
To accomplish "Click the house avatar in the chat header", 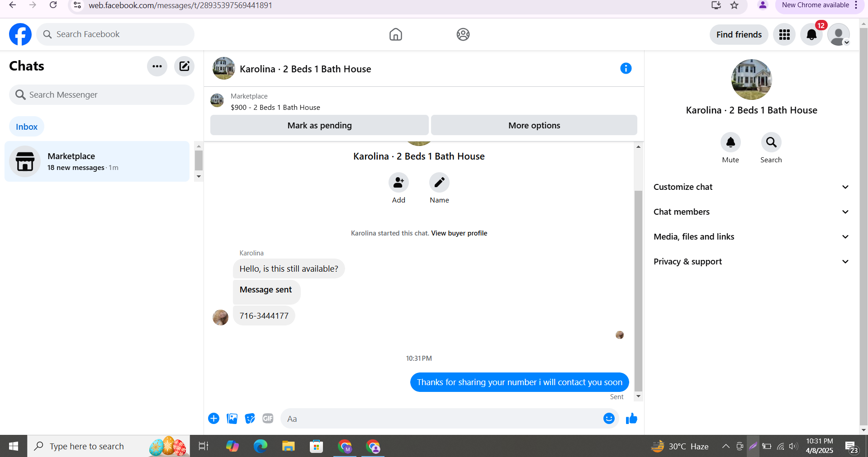I will pos(223,68).
